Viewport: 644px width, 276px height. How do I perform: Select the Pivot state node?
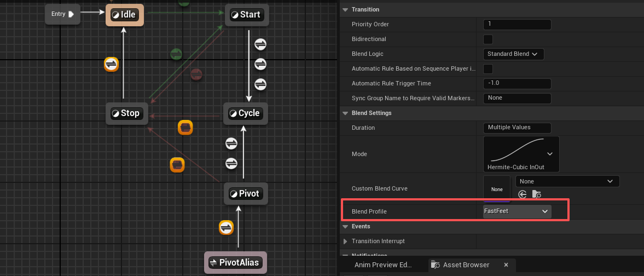(x=246, y=193)
